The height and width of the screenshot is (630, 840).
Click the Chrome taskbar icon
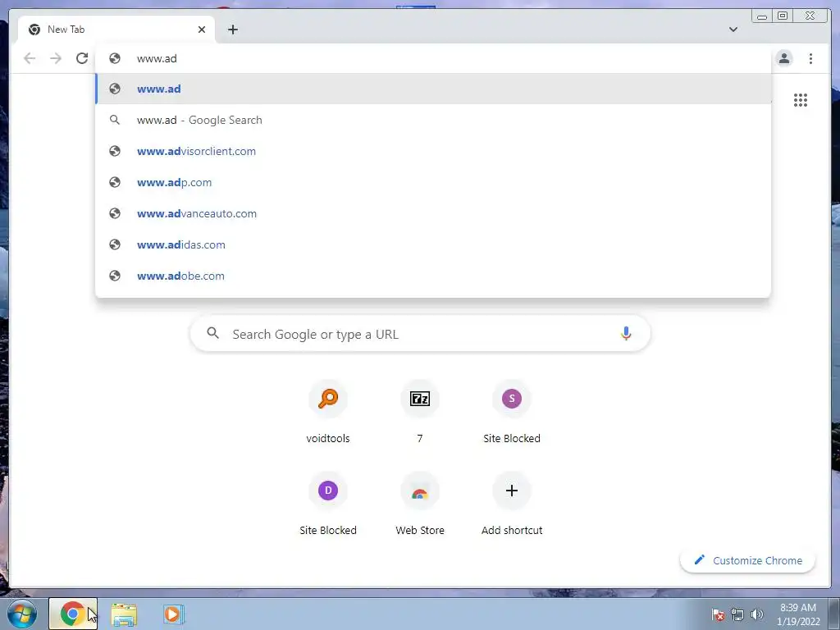[x=73, y=614]
